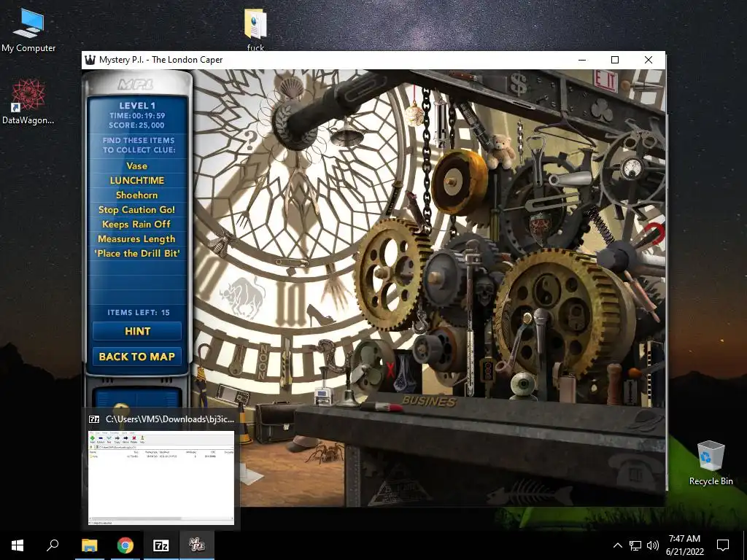Image resolution: width=747 pixels, height=560 pixels.
Task: Click the metal hook below the gear
Action: 421,321
